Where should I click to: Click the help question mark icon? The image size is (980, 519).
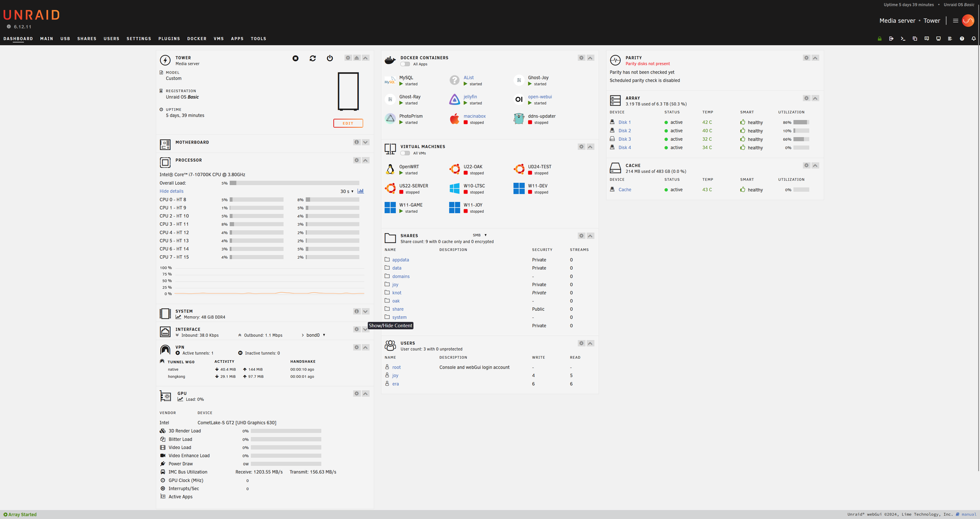[x=962, y=39]
